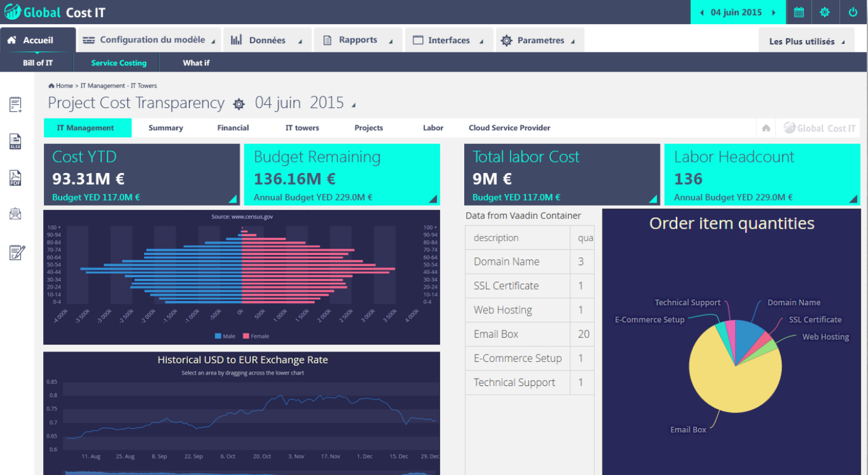Expand Configuration du modèle menu
Viewport: 868px width, 475px height.
tap(150, 40)
